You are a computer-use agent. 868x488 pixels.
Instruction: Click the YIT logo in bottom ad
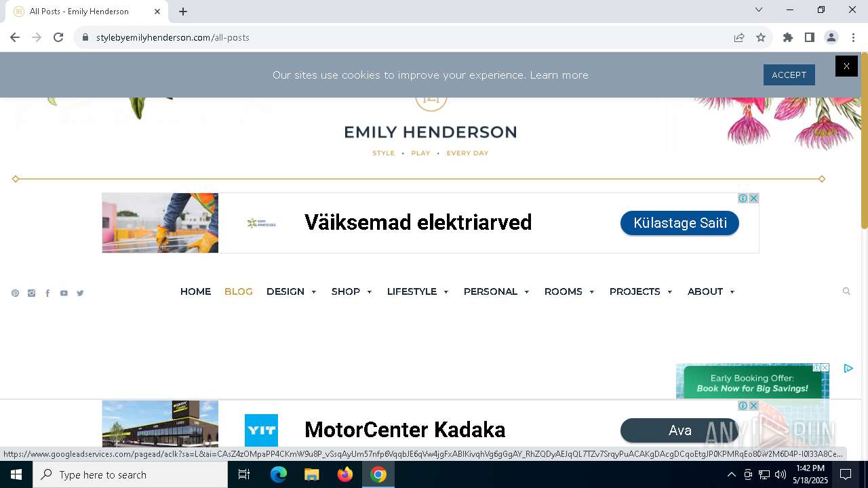point(262,430)
